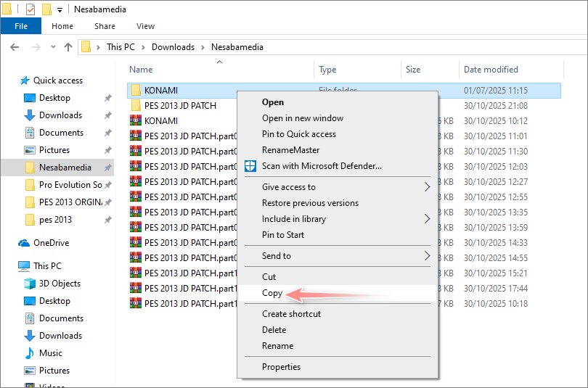The image size is (588, 388).
Task: Open pinned Pictures under Quick access
Action: [x=54, y=150]
